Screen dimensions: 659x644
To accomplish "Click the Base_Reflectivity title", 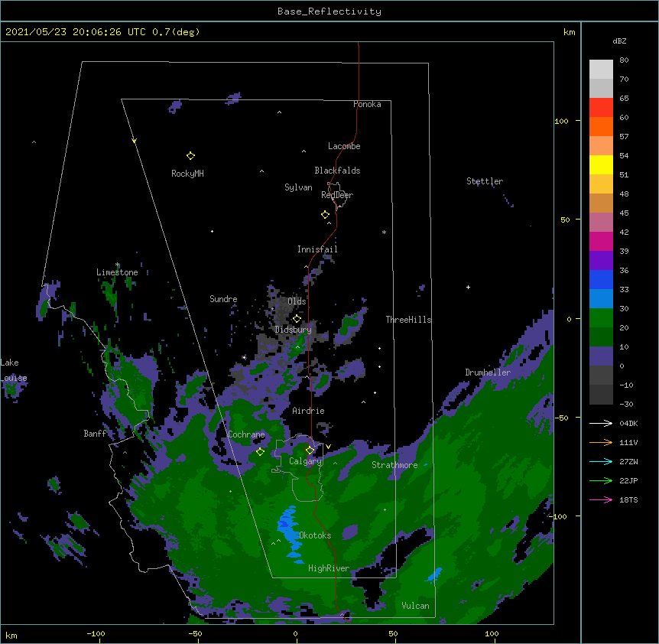I will [329, 11].
